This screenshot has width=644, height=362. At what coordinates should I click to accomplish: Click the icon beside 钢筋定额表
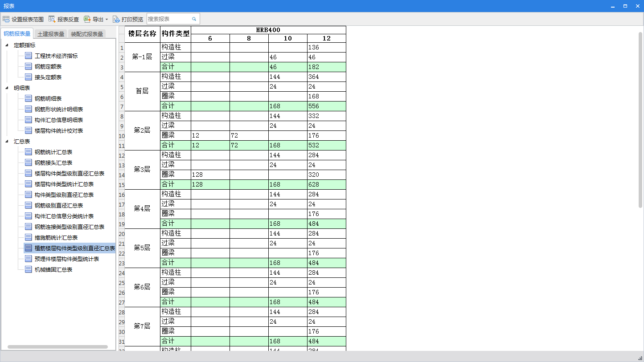pyautogui.click(x=29, y=66)
